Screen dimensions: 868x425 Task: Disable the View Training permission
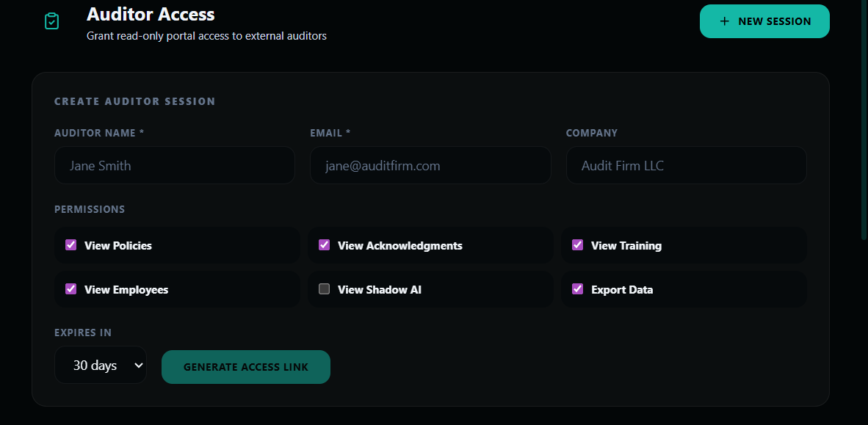(577, 244)
